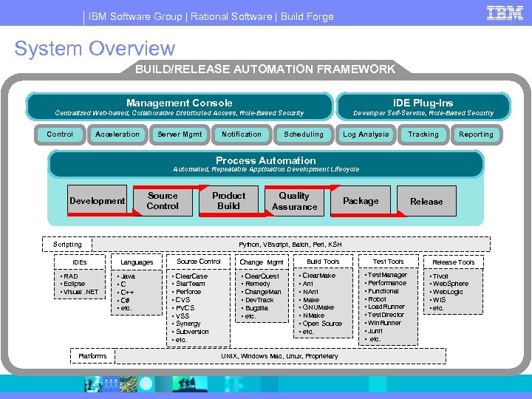The image size is (532, 399).
Task: Select the IDE Plug-Ins block
Action: click(x=423, y=106)
